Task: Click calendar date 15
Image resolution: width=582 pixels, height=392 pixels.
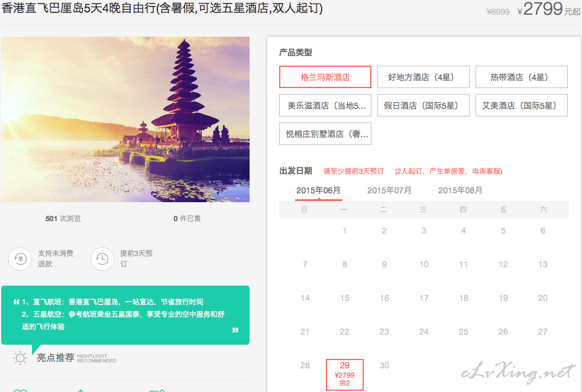Action: (x=344, y=298)
